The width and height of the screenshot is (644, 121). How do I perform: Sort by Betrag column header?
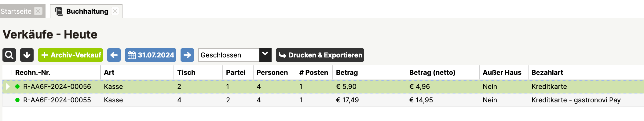coord(347,72)
